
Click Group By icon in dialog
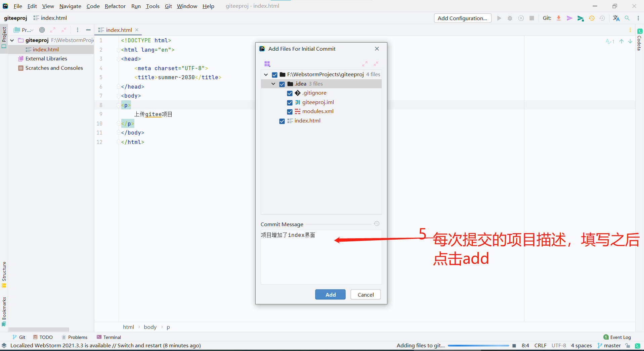tap(267, 64)
